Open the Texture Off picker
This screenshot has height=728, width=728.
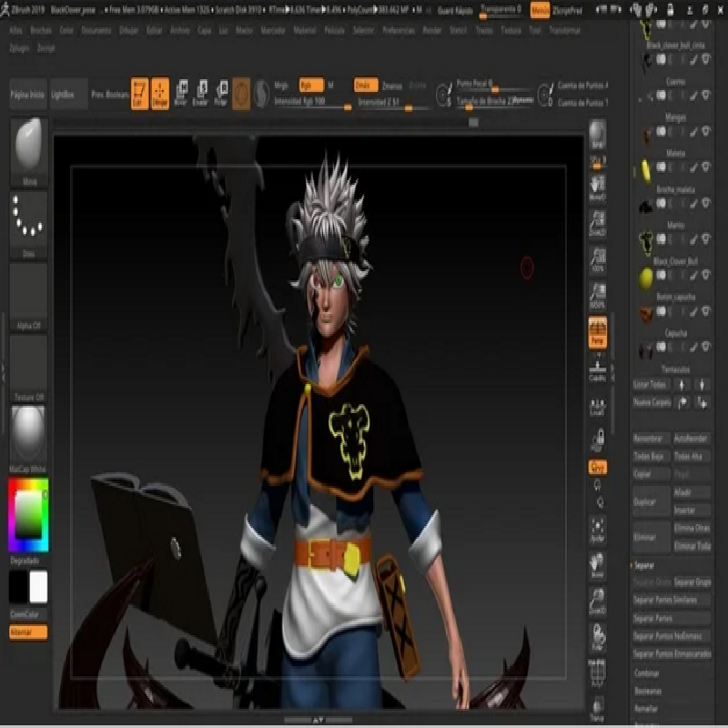pyautogui.click(x=28, y=369)
